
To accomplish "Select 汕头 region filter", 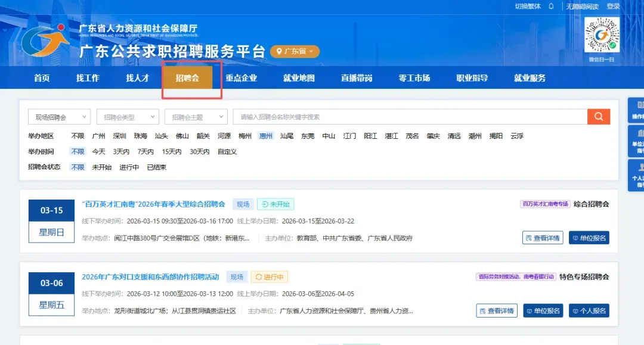I will (x=162, y=136).
